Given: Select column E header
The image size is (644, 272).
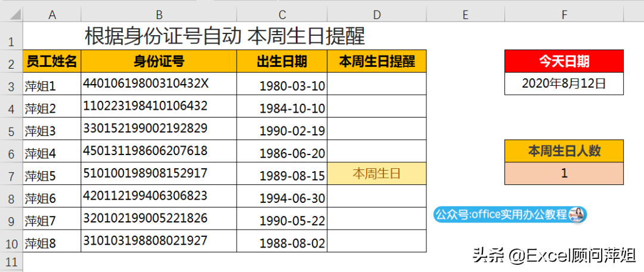Looking at the screenshot, I should (465, 15).
